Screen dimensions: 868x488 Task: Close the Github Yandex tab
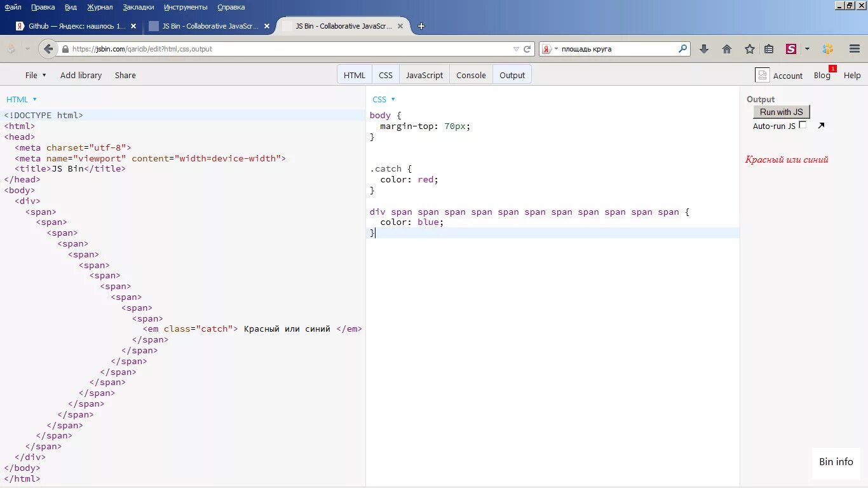point(133,26)
